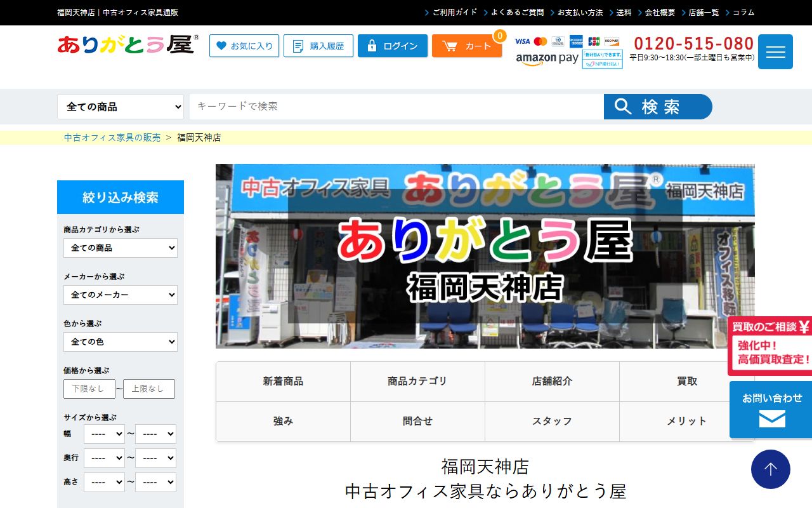Expand the 奥行 minimum size dropdown
This screenshot has height=508, width=812.
coord(104,458)
